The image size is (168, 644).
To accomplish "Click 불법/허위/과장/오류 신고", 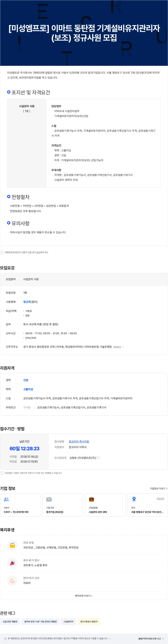I will point(150,639).
